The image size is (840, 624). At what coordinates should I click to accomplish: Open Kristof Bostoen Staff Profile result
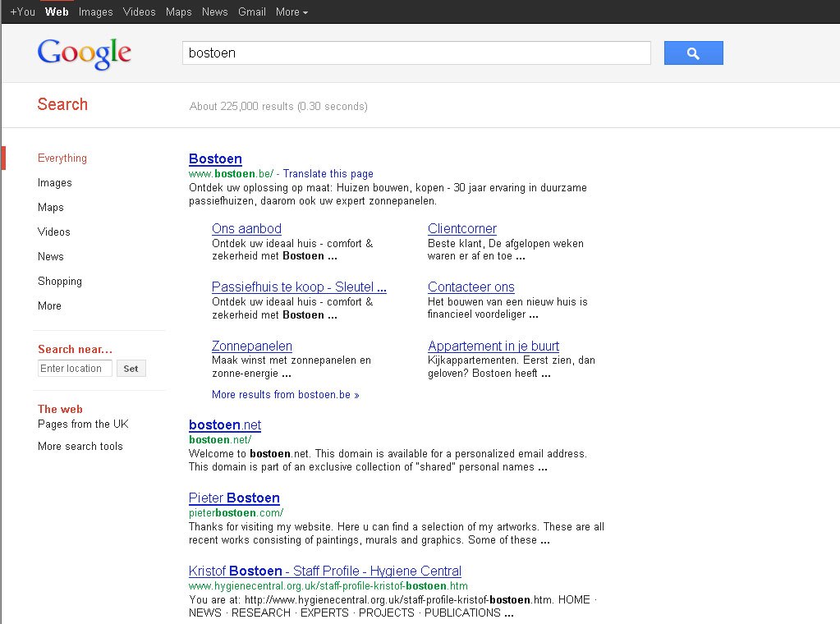(324, 571)
